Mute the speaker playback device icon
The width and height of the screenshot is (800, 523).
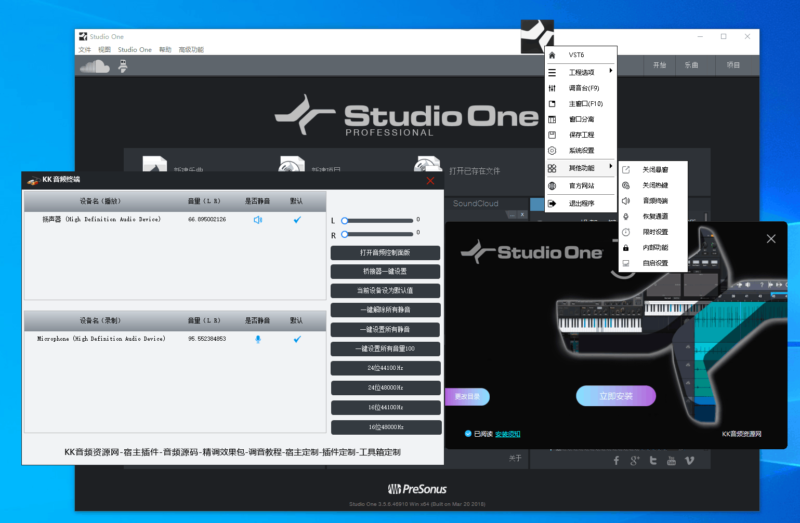tap(257, 219)
